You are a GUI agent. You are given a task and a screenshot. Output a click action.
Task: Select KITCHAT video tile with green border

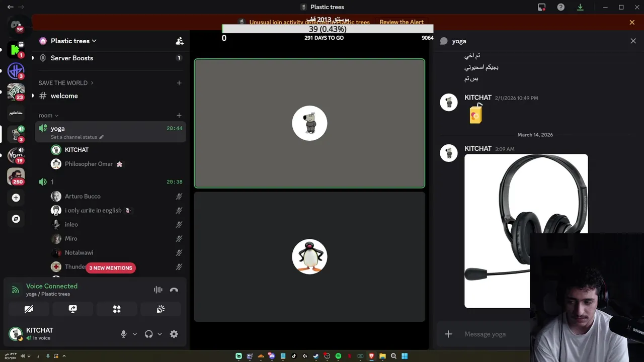tap(309, 123)
